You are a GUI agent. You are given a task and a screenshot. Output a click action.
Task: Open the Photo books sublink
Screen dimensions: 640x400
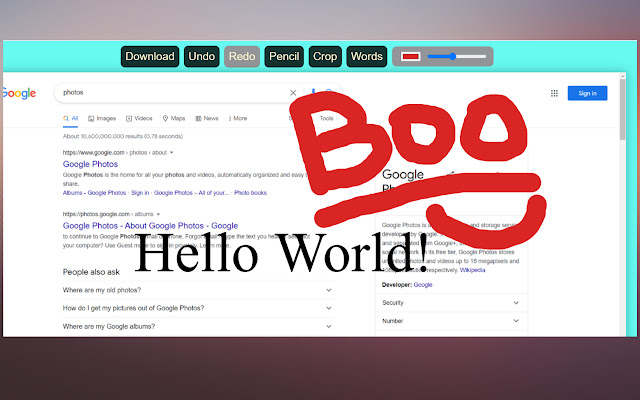[250, 193]
